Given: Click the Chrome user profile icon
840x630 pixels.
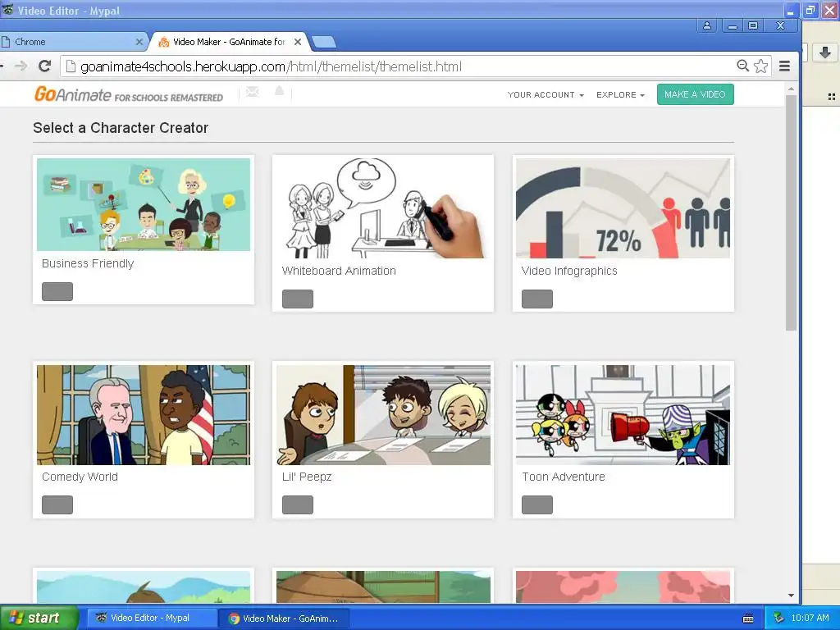Looking at the screenshot, I should [707, 25].
